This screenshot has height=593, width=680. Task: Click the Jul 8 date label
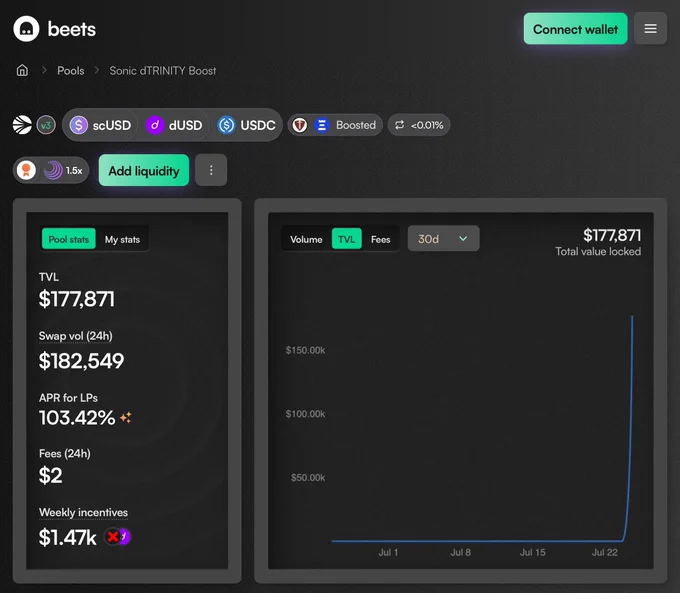[x=461, y=552]
